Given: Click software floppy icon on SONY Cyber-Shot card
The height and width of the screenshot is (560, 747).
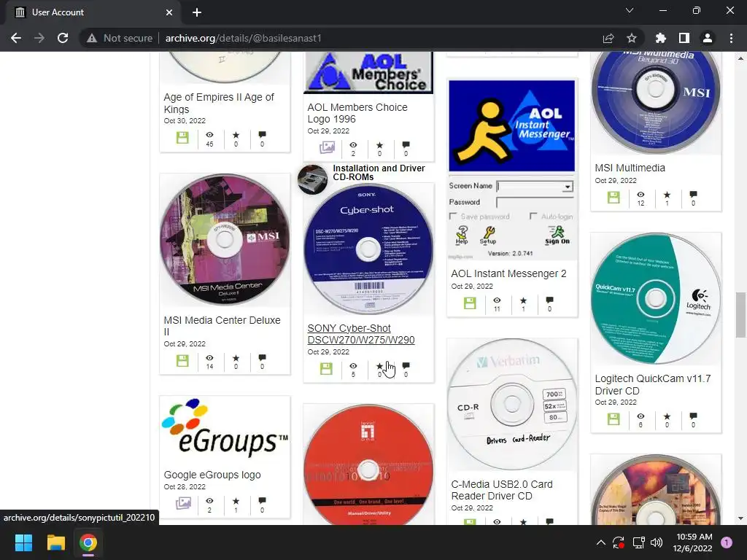Looking at the screenshot, I should (326, 368).
